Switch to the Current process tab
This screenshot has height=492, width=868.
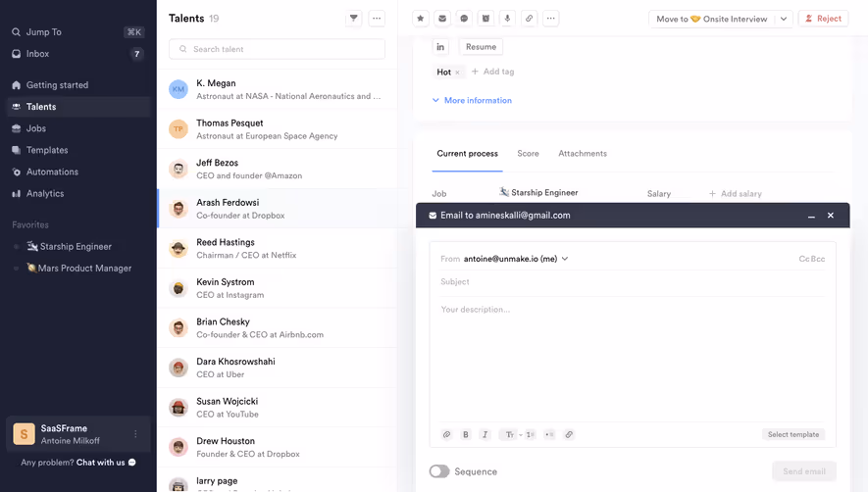467,153
